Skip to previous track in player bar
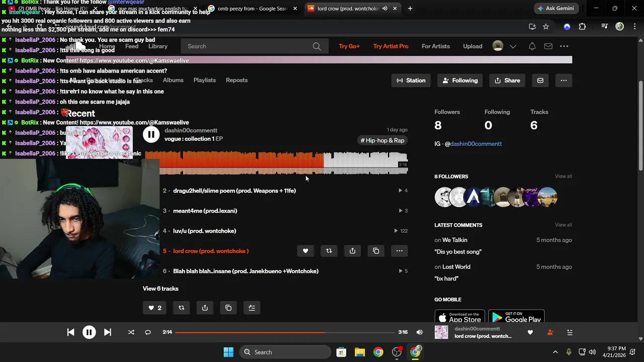This screenshot has height=362, width=644. [x=71, y=332]
